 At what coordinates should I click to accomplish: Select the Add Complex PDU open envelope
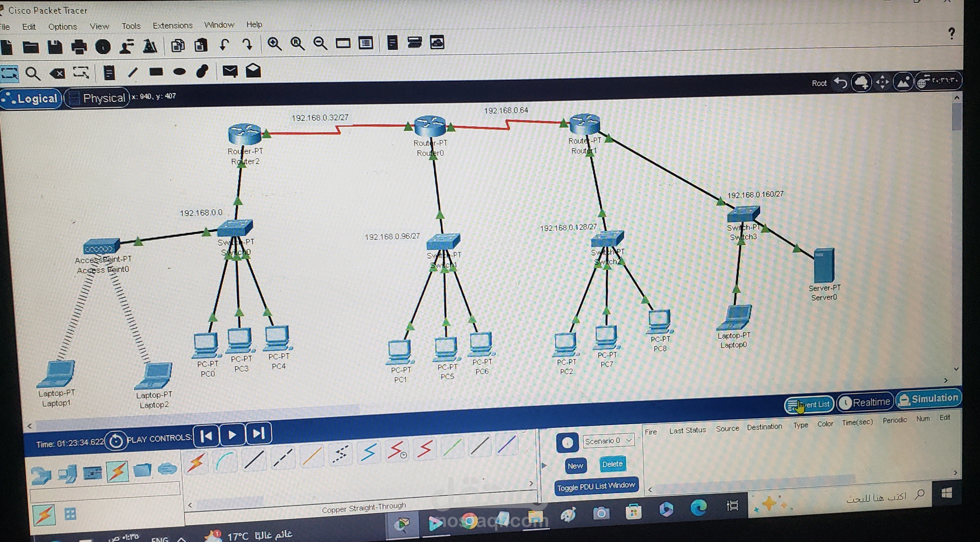coord(253,70)
